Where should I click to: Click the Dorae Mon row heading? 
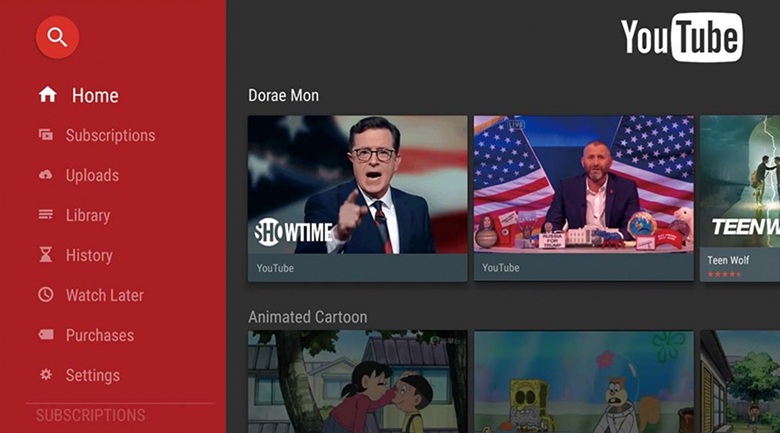click(284, 95)
